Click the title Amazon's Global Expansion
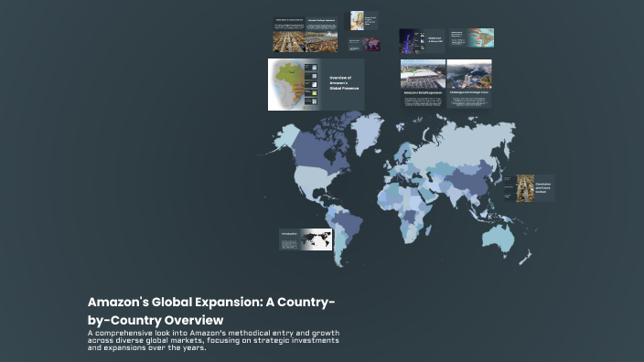The image size is (644, 362). point(211,311)
